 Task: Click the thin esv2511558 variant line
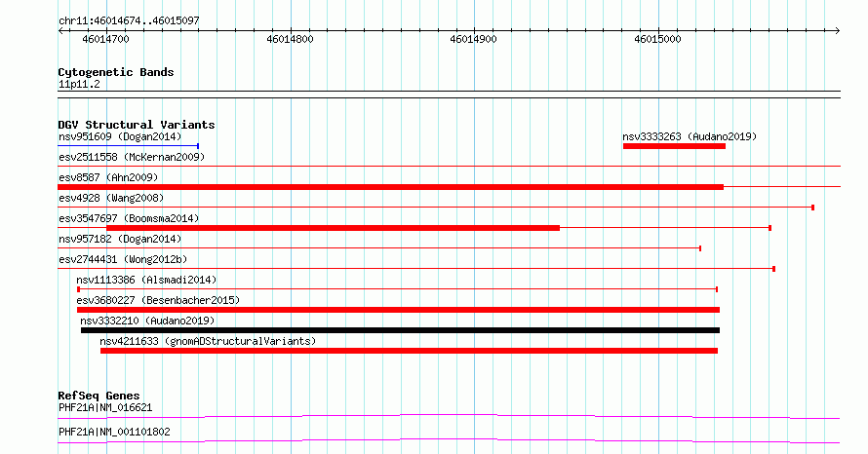(x=449, y=166)
